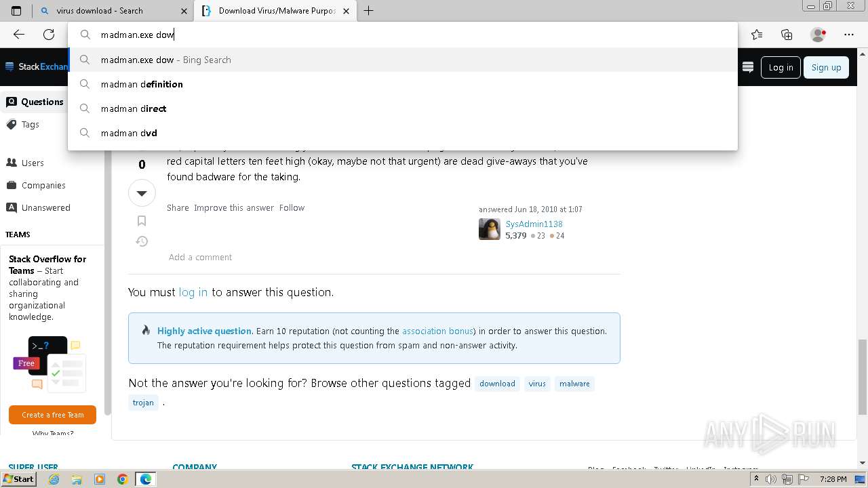Click the Start button
This screenshot has width=868, height=488.
tap(19, 479)
